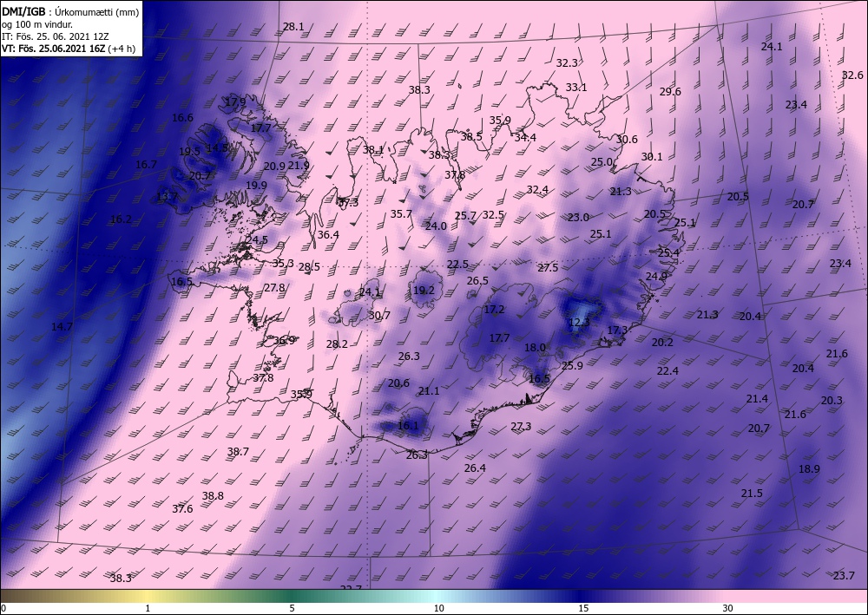Screen dimensions: 868x615
Task: Click the 24.5 value on the map
Action: (x=257, y=240)
